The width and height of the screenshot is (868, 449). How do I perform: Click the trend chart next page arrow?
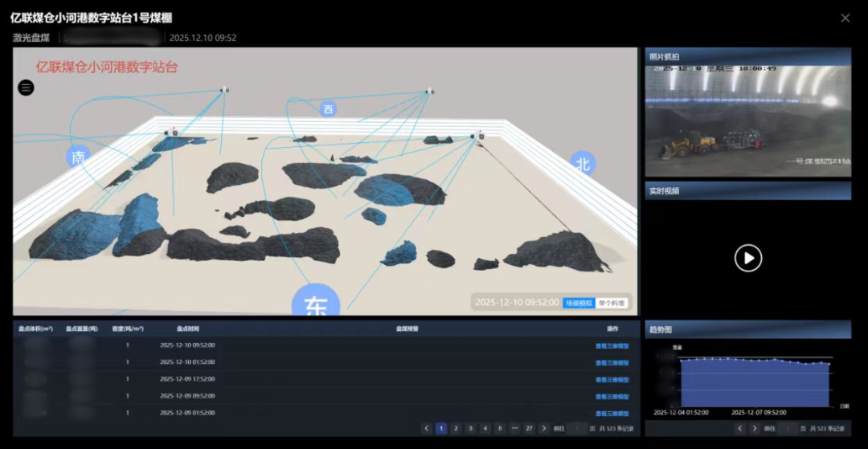pos(755,429)
